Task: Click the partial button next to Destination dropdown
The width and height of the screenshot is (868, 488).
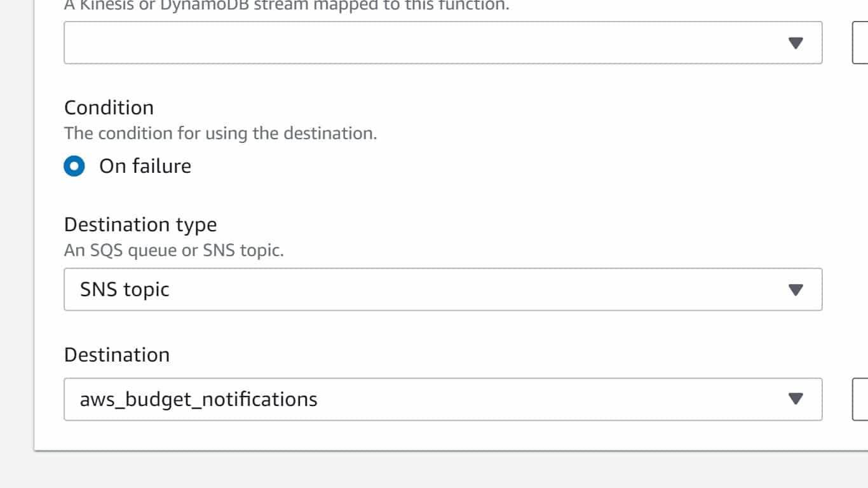Action: [x=860, y=399]
